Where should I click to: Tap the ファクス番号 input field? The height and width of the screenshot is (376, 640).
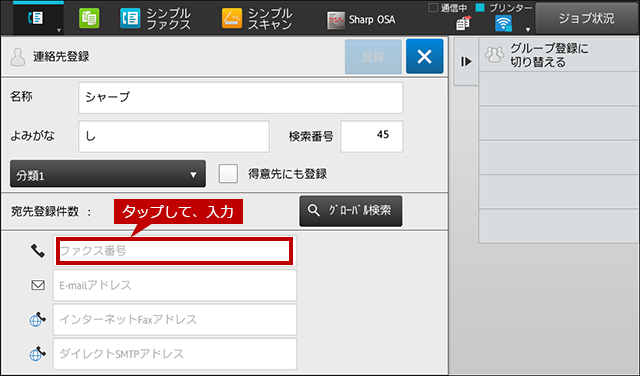tap(175, 251)
